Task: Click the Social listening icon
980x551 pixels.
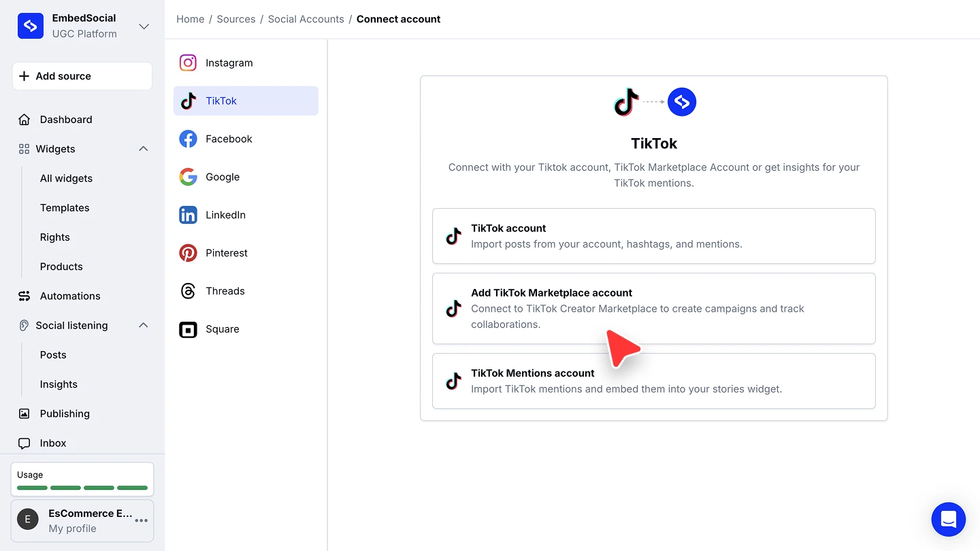Action: (24, 325)
